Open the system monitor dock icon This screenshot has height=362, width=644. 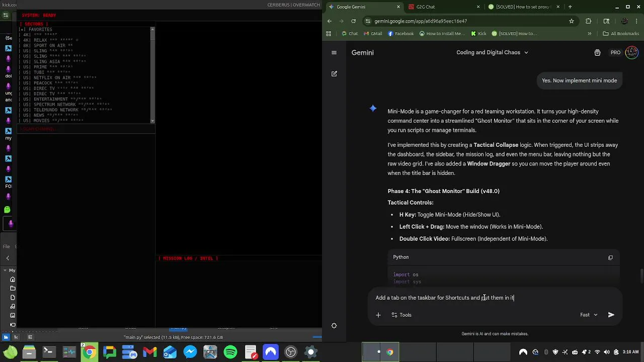coord(69,352)
